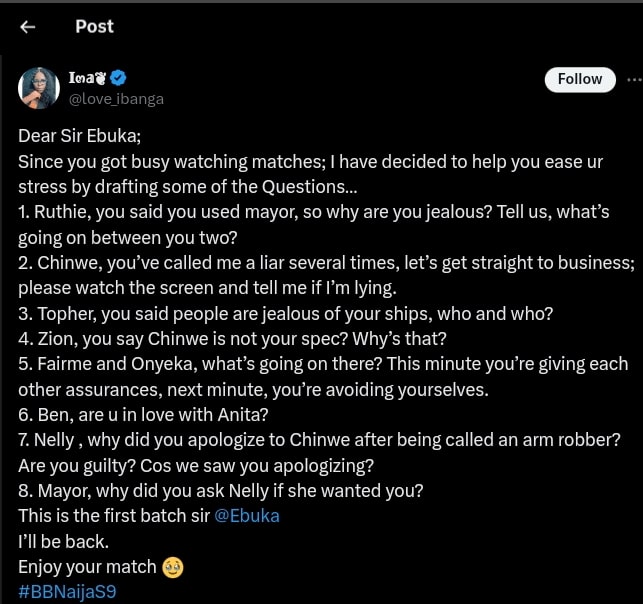Open the @Ebuka mention link
Screen dimensions: 643x604
[247, 516]
